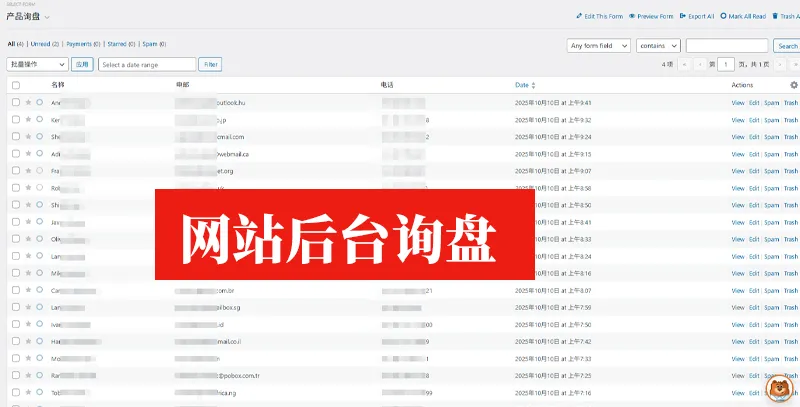800x407 pixels.
Task: Tick the checkbox for the 上午9:15 entry
Action: (x=16, y=153)
